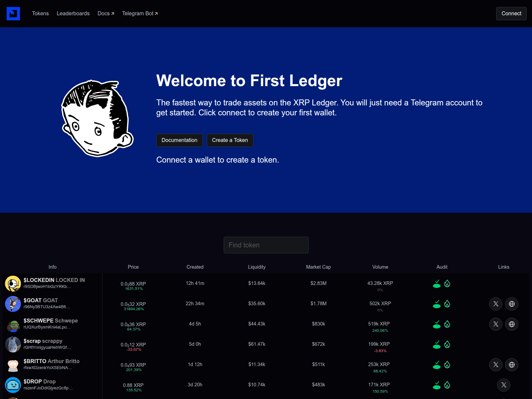This screenshot has width=532, height=399.
Task: Open the globe website icon for $SCHWEPE
Action: coord(512,324)
